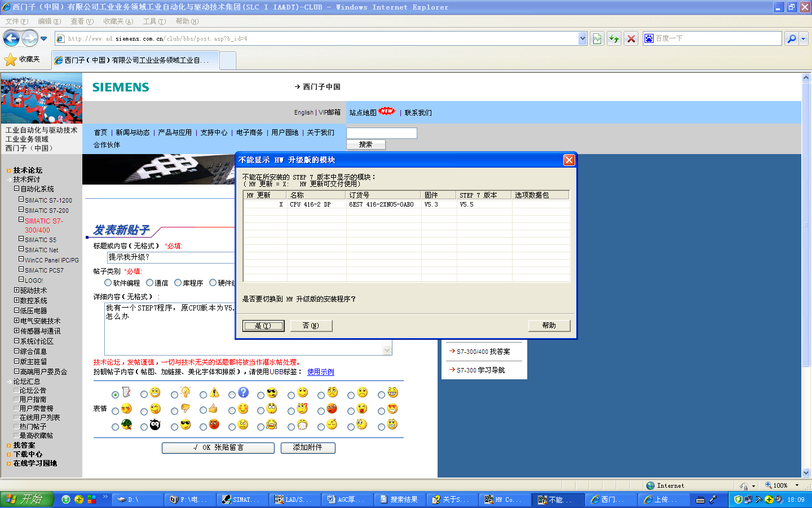The height and width of the screenshot is (508, 812).
Task: Select the thumbs-down emoticon
Action: (186, 408)
